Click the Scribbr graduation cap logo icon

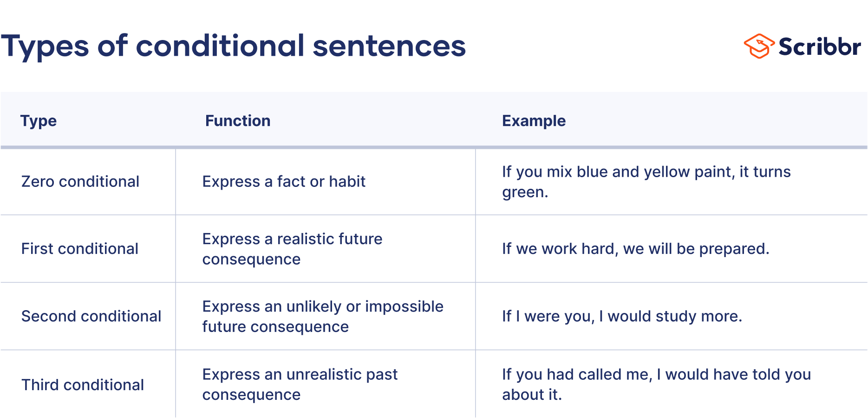[759, 46]
